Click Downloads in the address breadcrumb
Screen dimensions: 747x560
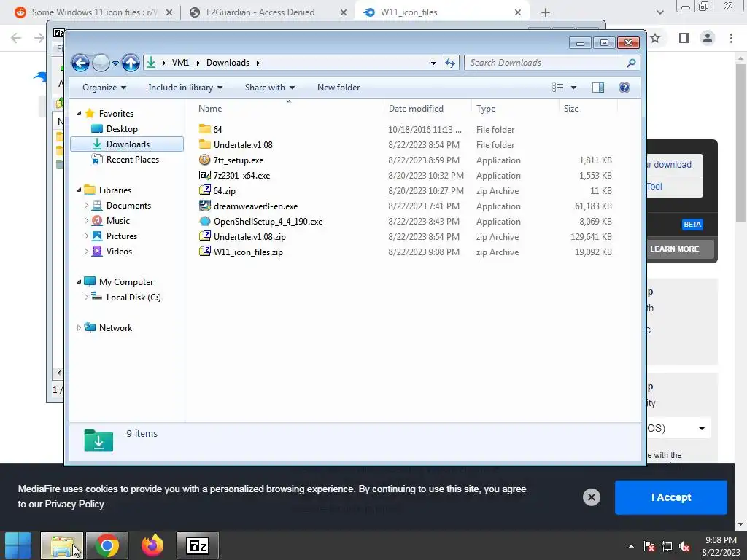coord(228,63)
